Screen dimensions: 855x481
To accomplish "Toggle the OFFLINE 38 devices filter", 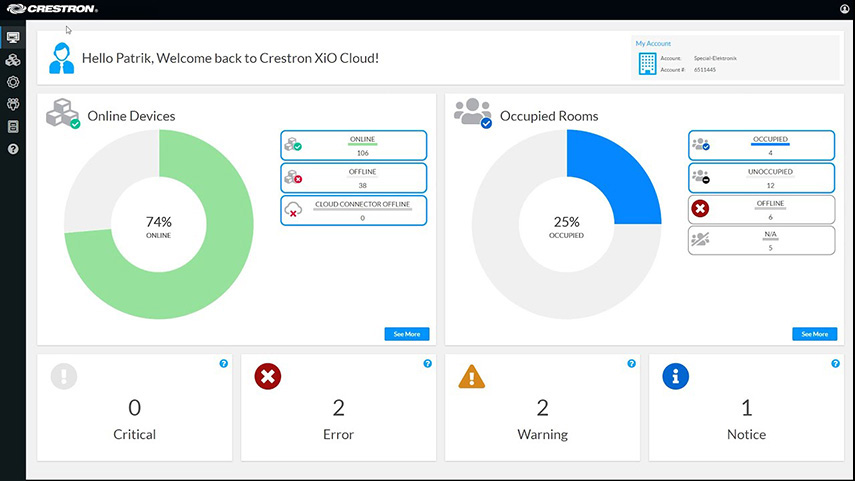I will 353,178.
